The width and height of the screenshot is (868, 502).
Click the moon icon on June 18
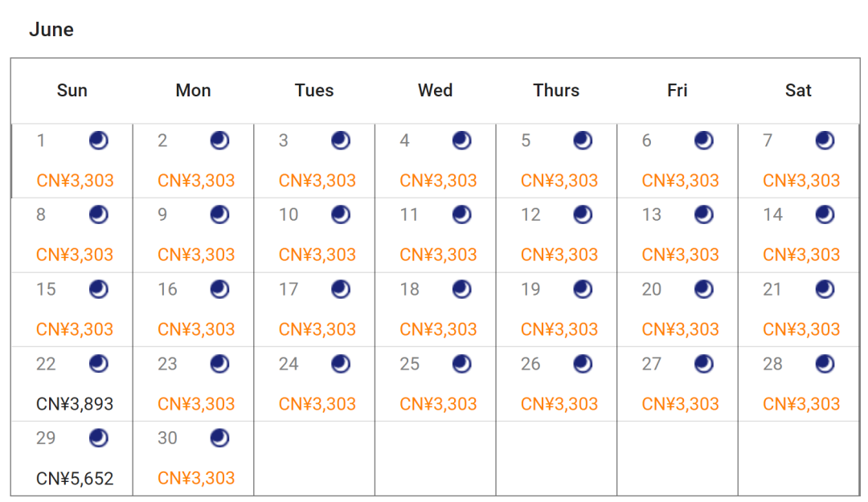click(461, 289)
